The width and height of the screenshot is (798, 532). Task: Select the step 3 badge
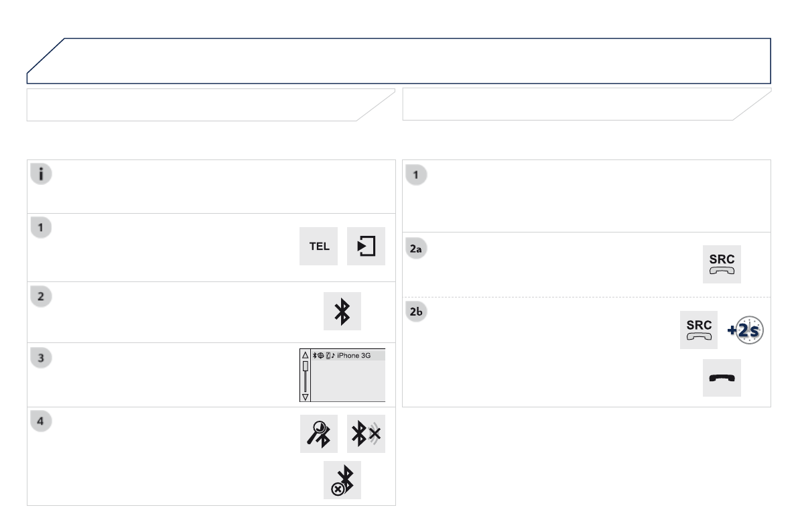point(41,358)
